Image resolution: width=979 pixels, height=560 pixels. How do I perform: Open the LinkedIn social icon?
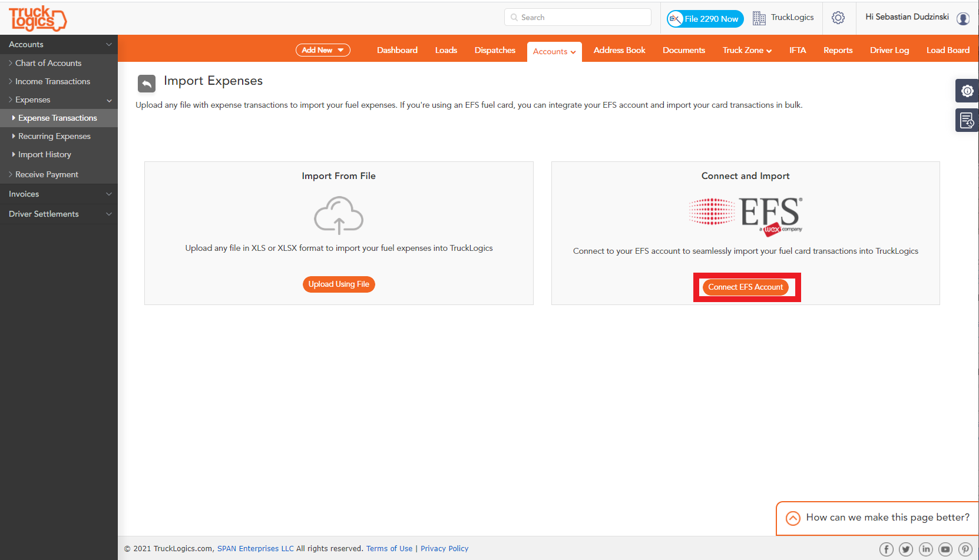tap(926, 549)
